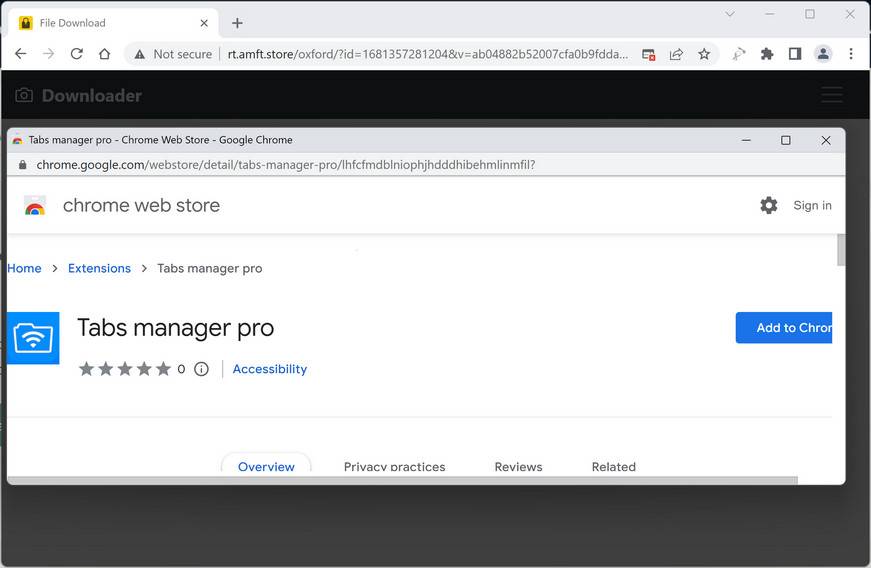Click the Tabs manager pro extension icon
Screen dimensions: 871x568
(x=33, y=338)
